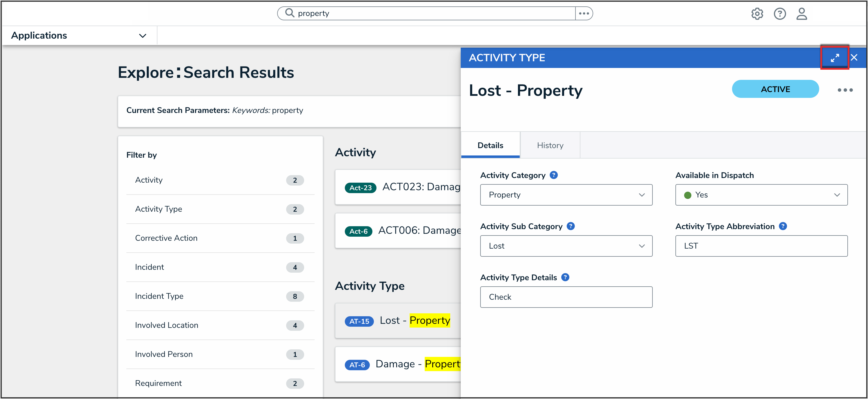This screenshot has width=868, height=399.
Task: Click Activity Type Abbreviation help icon
Action: click(783, 226)
